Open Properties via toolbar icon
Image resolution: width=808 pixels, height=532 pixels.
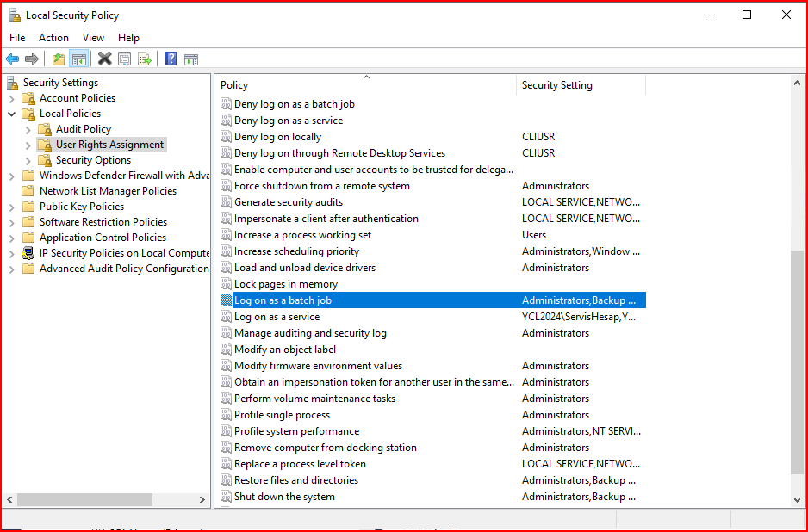tap(125, 59)
